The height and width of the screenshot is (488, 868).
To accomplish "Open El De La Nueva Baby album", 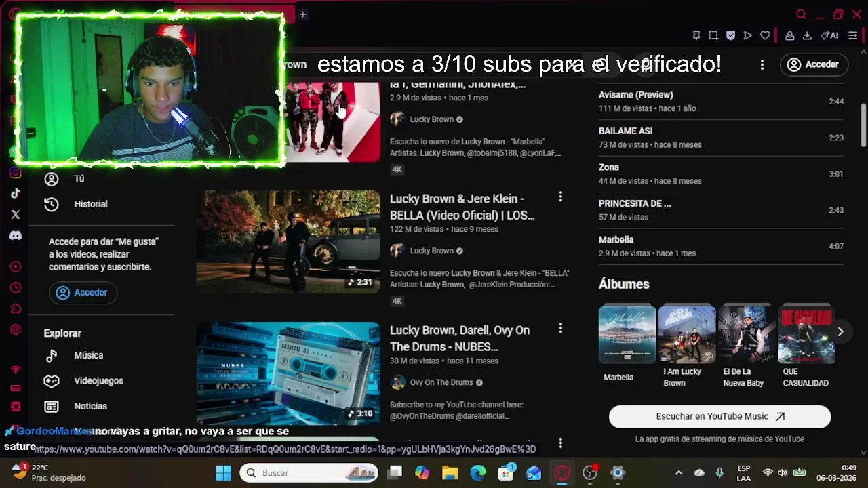I will tap(747, 335).
